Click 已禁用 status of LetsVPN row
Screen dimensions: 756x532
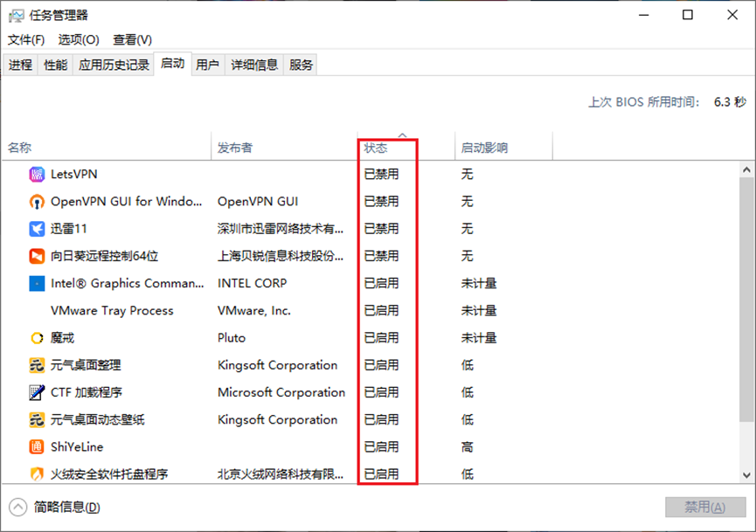tap(381, 175)
